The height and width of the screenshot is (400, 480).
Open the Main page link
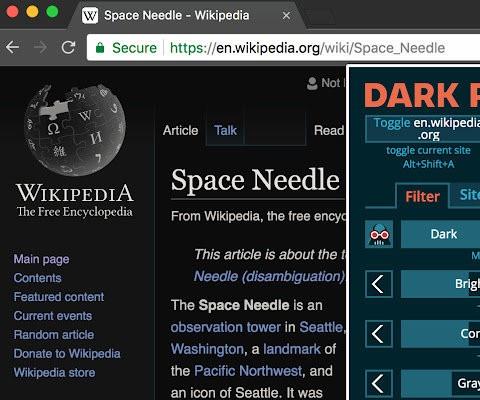pyautogui.click(x=41, y=259)
